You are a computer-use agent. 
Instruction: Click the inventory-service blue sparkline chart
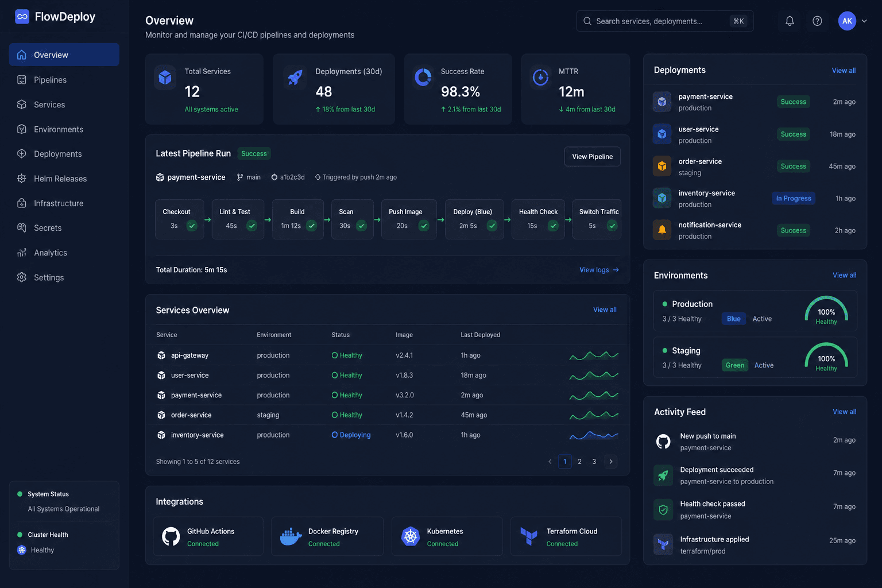[x=594, y=435]
